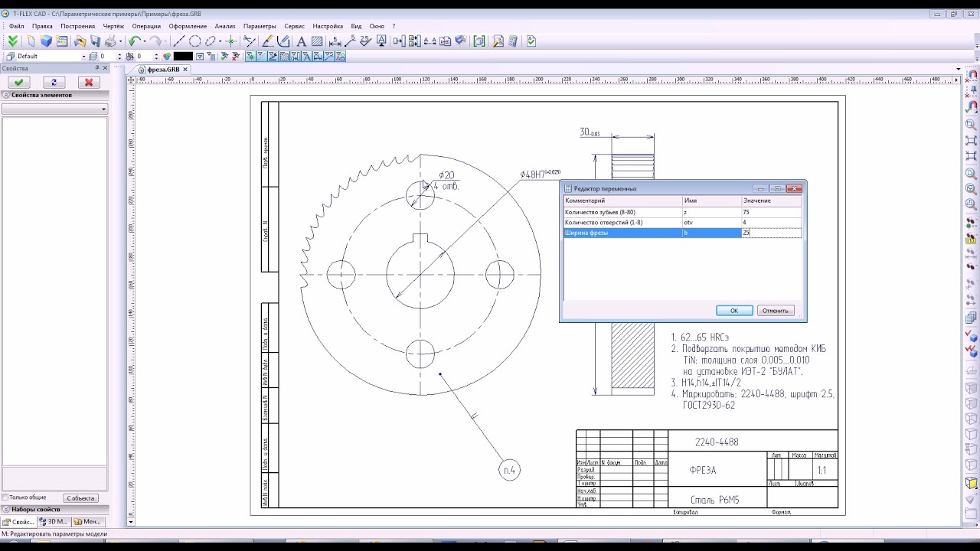Select the line construction tool

click(179, 41)
